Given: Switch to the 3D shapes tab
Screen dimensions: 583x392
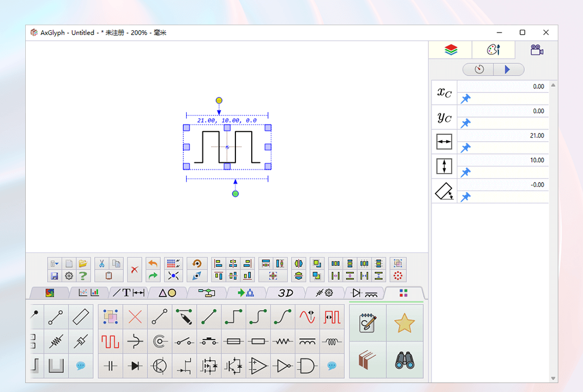Looking at the screenshot, I should tap(285, 292).
